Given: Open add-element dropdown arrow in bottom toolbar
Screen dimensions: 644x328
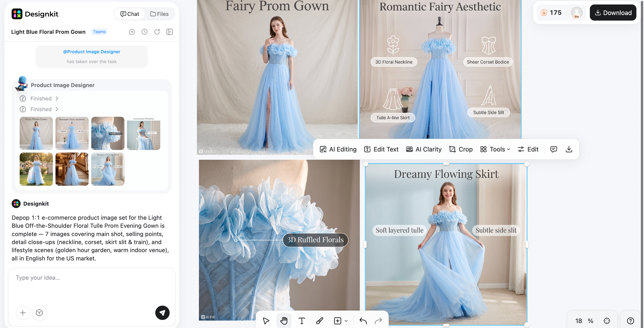Looking at the screenshot, I should pos(346,321).
